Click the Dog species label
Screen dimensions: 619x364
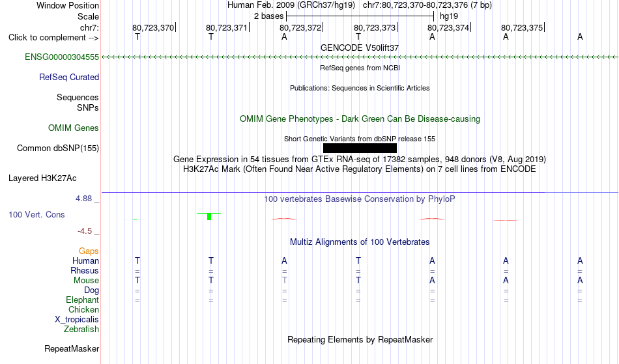coord(92,290)
